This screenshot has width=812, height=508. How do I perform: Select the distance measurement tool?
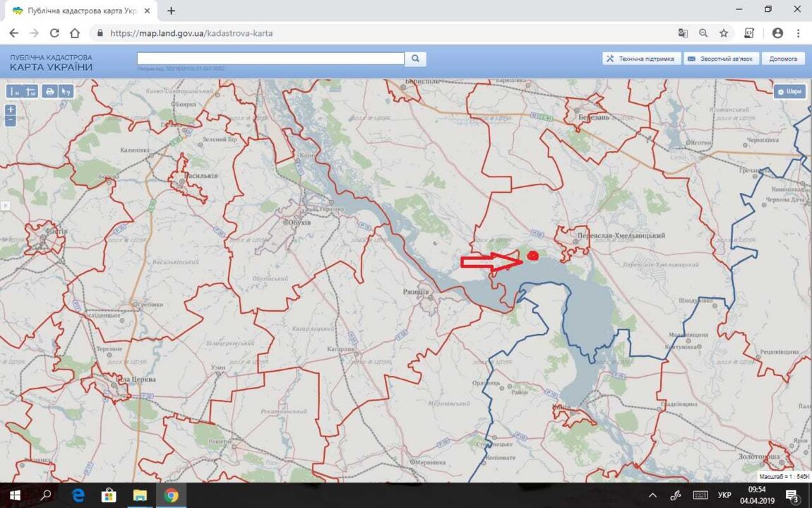click(15, 91)
